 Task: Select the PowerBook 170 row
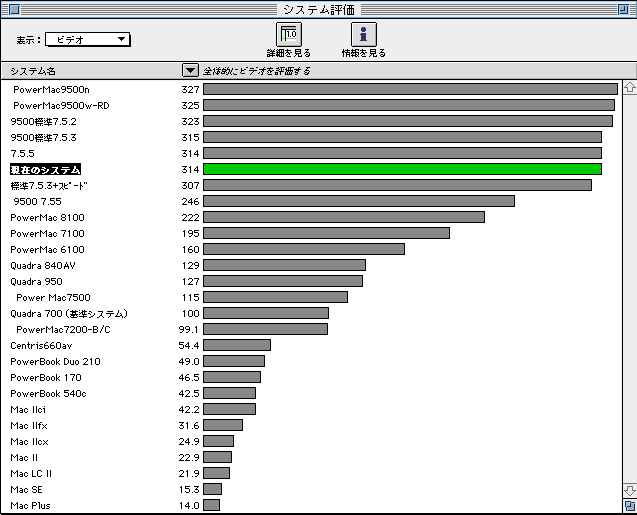pyautogui.click(x=311, y=377)
